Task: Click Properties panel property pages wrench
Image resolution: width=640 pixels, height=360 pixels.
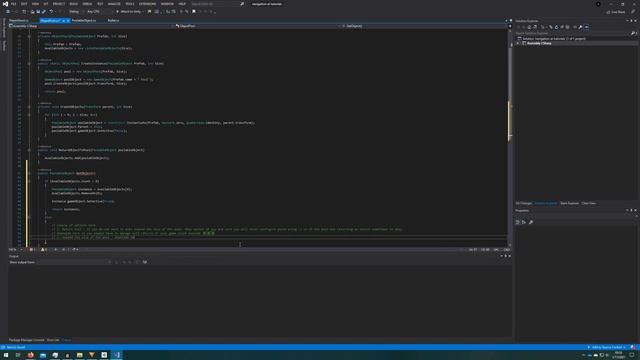Action: [531, 222]
